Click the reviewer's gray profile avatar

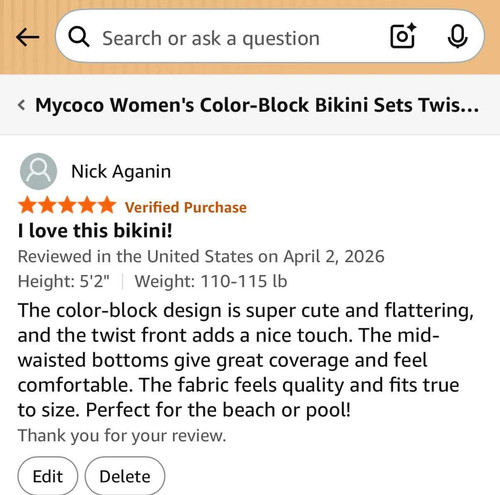tap(38, 171)
